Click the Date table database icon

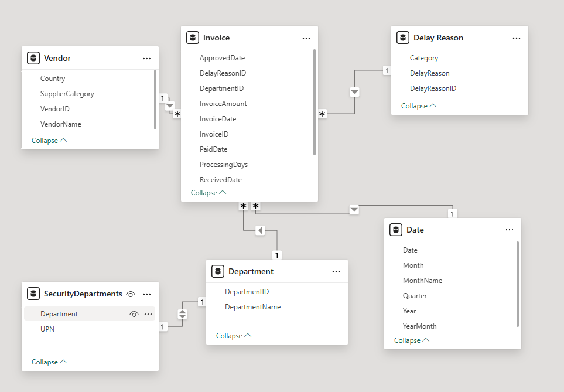click(396, 230)
